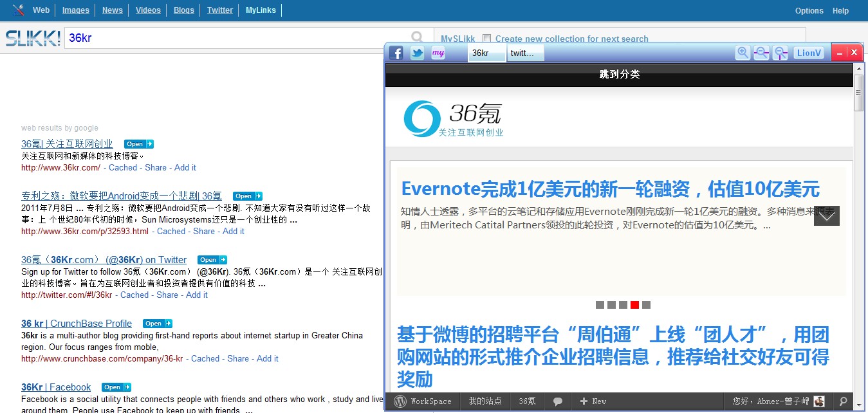Select the first carousel indicator dot
The width and height of the screenshot is (868, 413).
[x=600, y=305]
